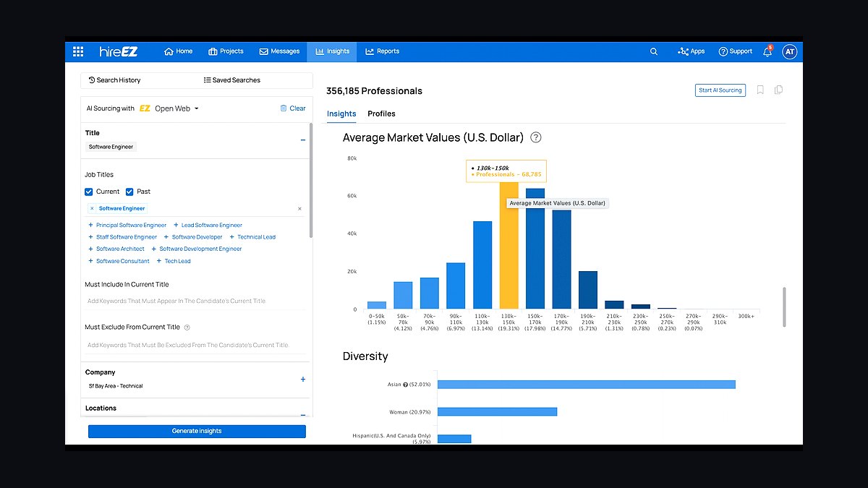Uncheck the Past job titles checkbox

click(129, 192)
